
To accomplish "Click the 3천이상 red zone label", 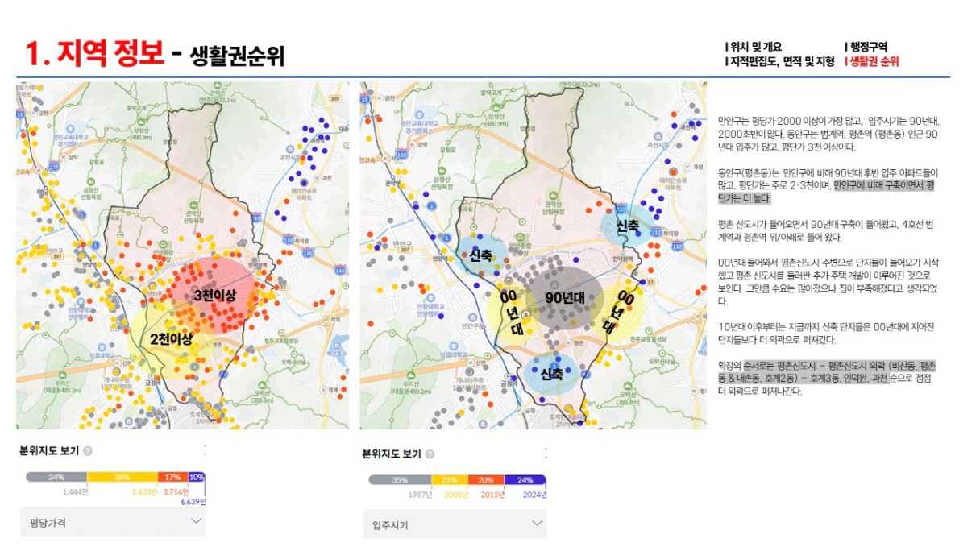I will (214, 296).
